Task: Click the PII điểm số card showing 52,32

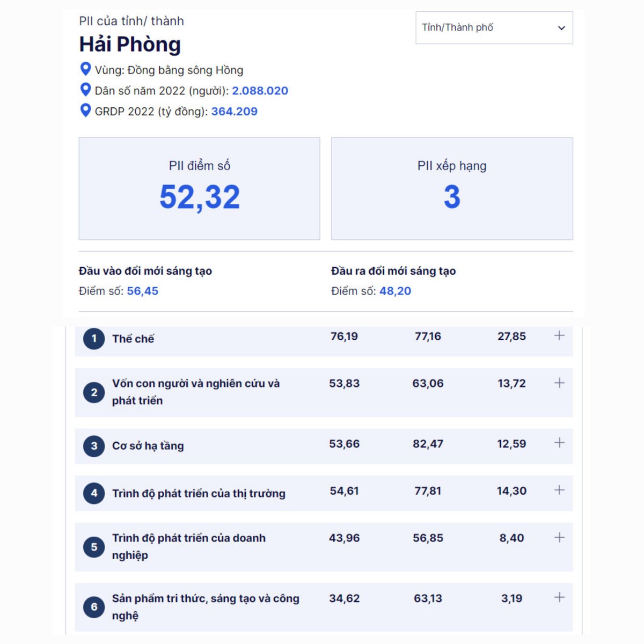Action: coord(200,187)
